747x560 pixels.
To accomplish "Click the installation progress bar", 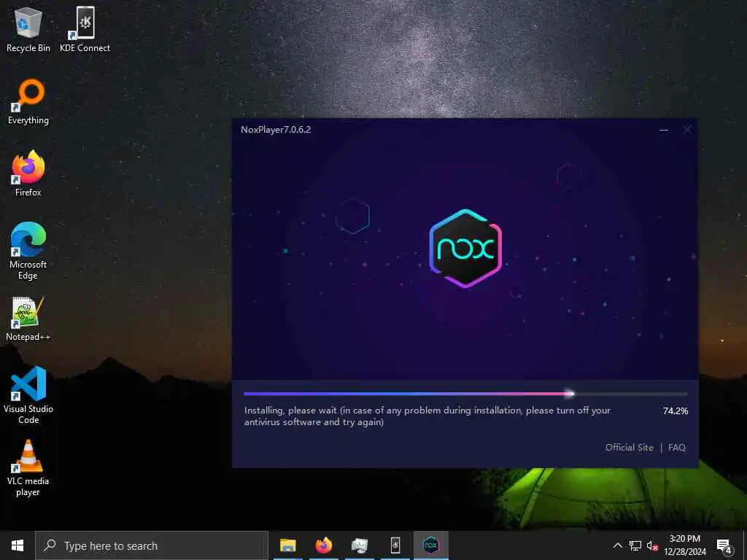I will click(465, 394).
